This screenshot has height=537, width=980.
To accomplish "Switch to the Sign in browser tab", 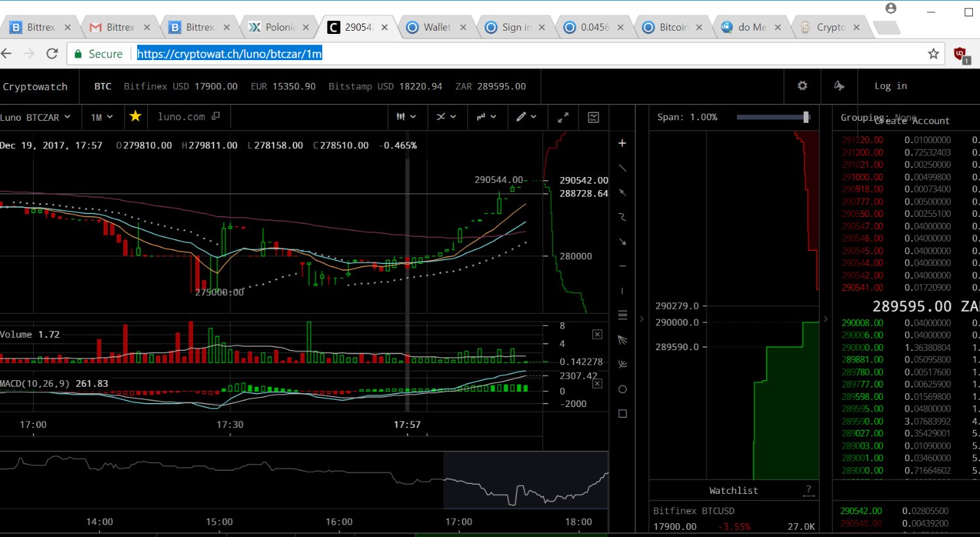I will pyautogui.click(x=515, y=27).
